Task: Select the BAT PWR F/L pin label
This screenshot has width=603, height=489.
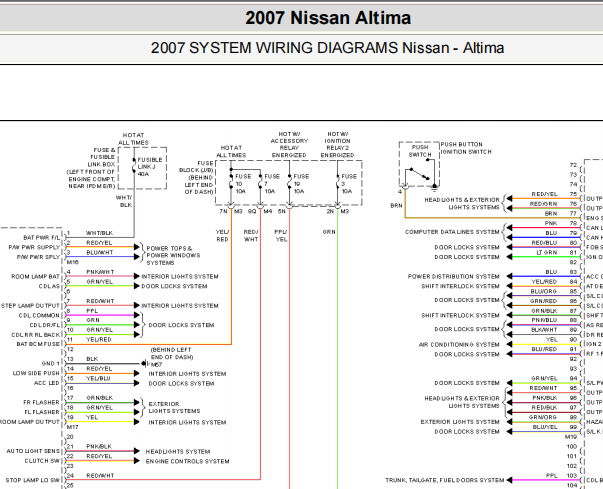Action: pos(41,238)
